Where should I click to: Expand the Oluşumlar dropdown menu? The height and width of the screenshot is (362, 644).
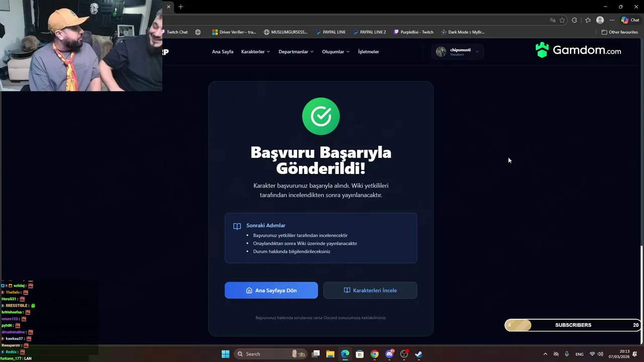pyautogui.click(x=336, y=52)
